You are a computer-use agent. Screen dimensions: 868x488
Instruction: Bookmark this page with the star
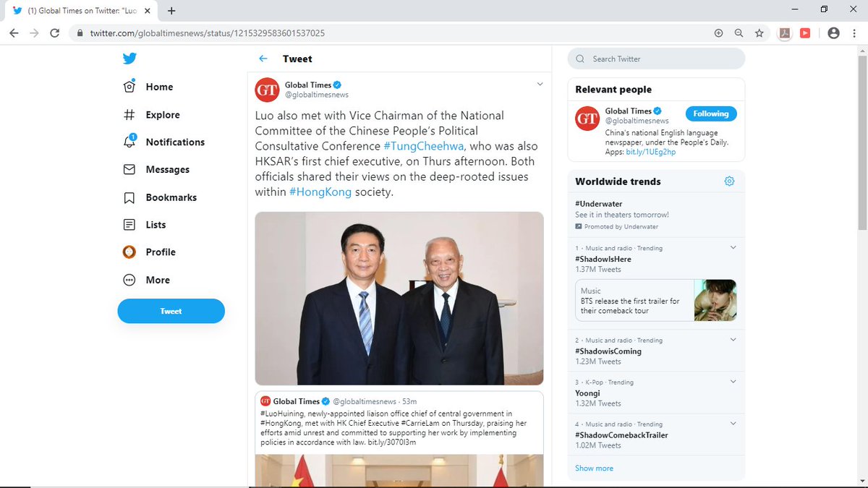759,33
